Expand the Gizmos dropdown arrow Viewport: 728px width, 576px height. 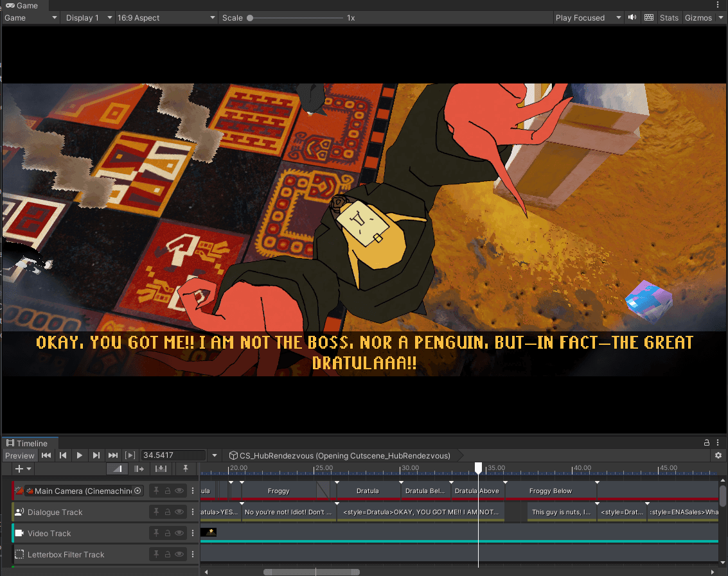720,17
